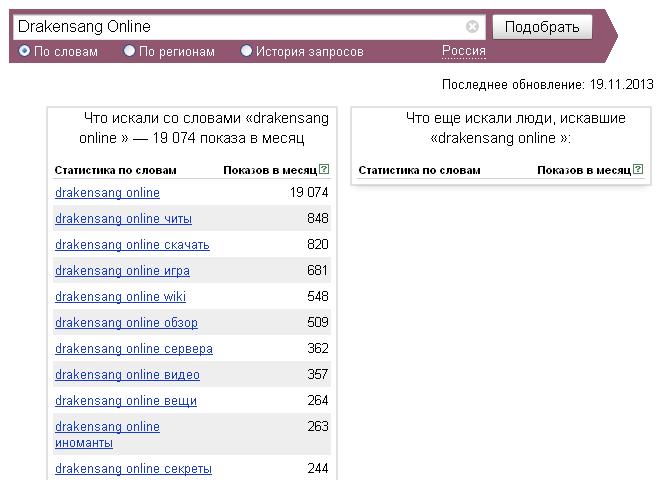Open the drakensang online иноманты link

pyautogui.click(x=107, y=434)
